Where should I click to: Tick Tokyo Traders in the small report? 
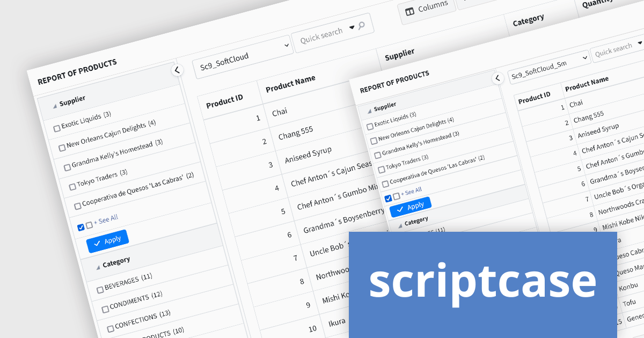click(x=382, y=170)
